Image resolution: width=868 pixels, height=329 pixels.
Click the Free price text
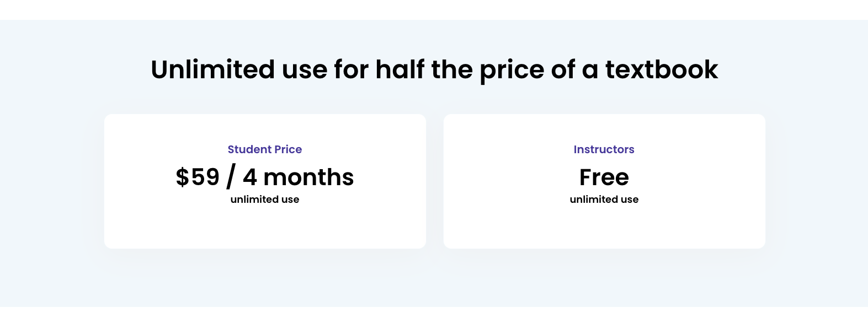pyautogui.click(x=604, y=177)
